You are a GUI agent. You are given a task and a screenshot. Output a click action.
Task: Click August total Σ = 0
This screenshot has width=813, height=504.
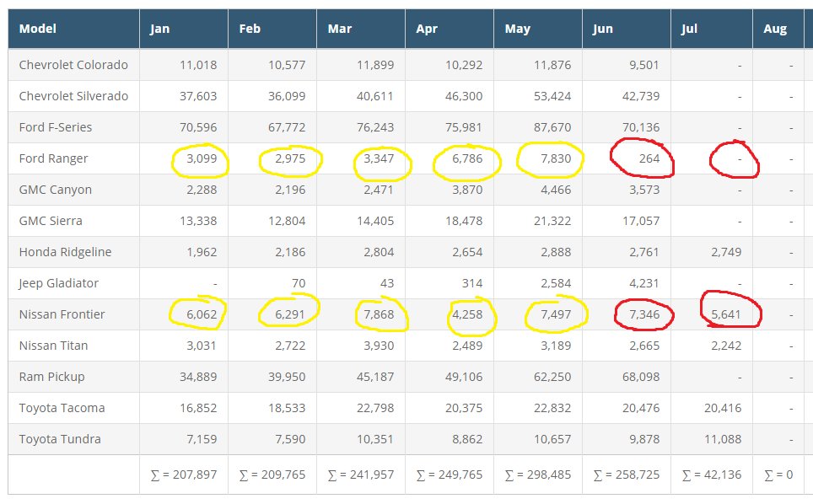coord(778,475)
